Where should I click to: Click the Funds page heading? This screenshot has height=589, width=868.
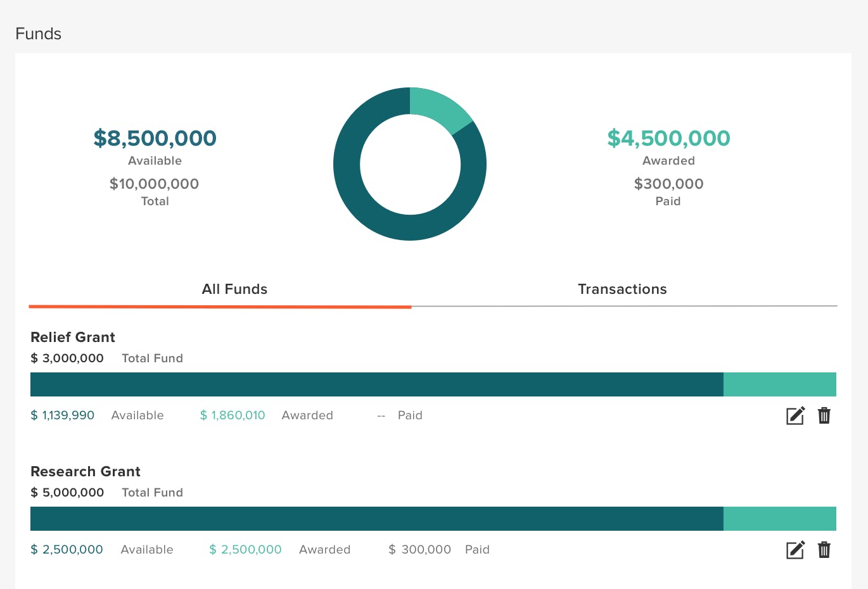39,34
